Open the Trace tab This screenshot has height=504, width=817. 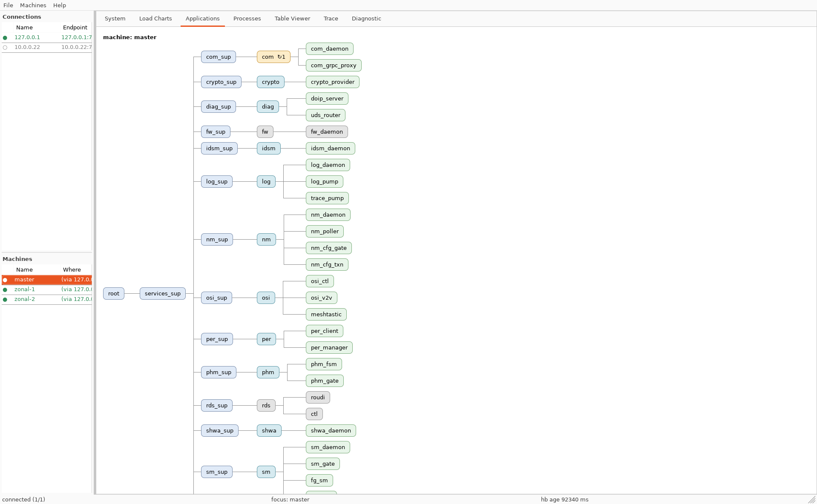331,18
